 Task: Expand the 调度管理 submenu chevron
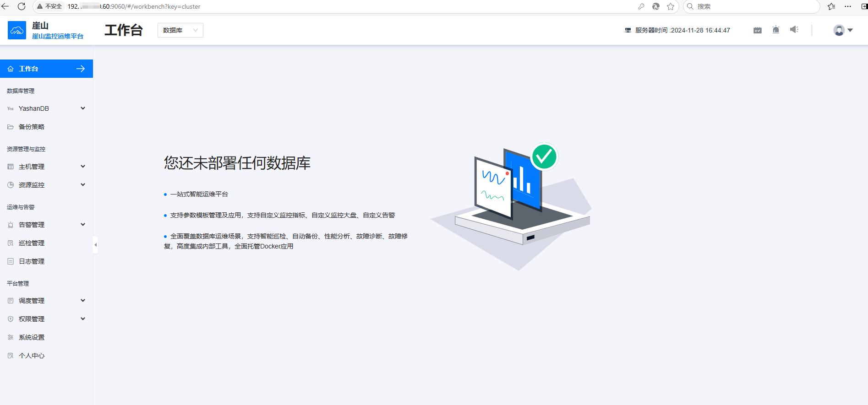[83, 301]
